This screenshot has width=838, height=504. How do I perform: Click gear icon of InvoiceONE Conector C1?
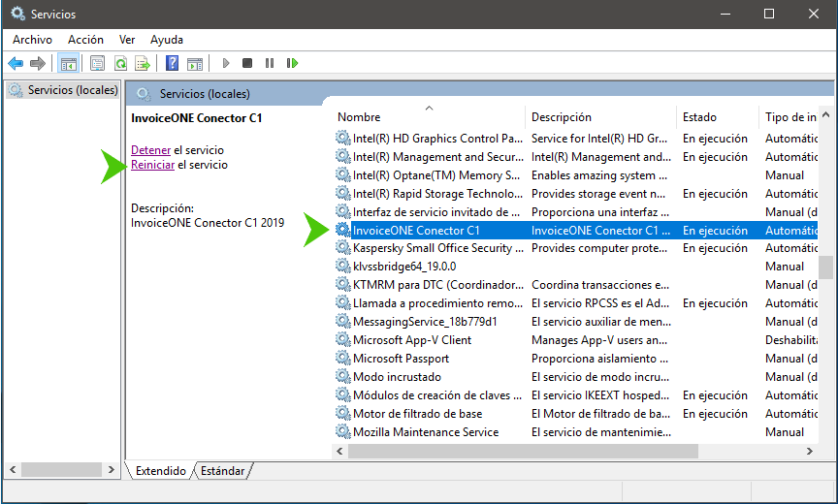[343, 230]
